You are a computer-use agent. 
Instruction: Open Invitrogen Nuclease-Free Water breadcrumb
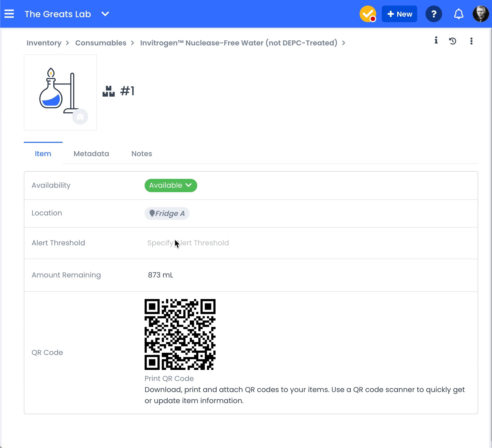(239, 43)
